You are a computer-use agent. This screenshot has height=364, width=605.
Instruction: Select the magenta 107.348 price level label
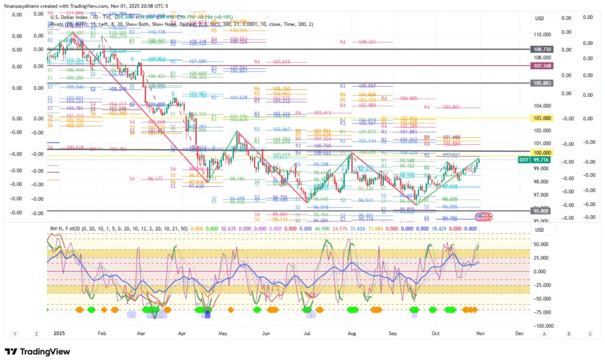[x=542, y=66]
